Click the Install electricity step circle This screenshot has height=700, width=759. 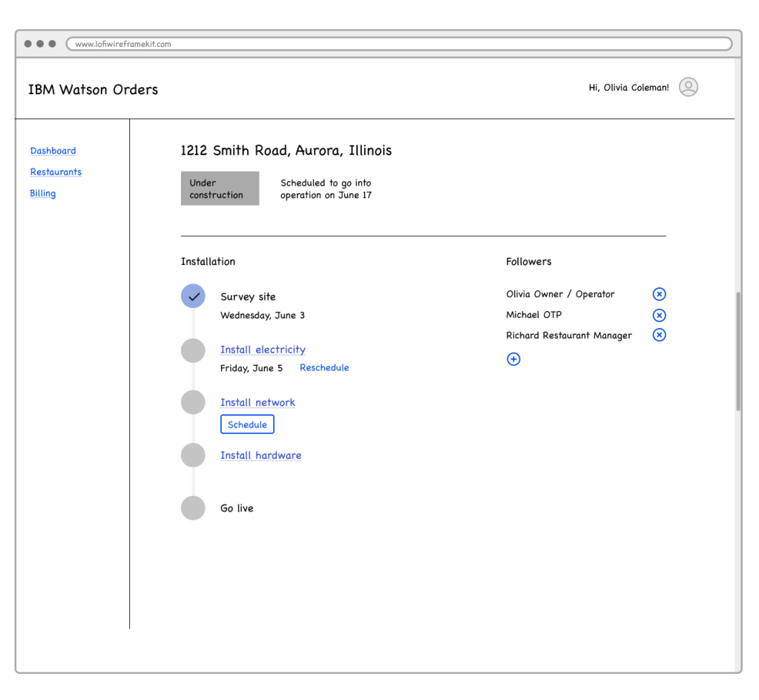point(193,350)
